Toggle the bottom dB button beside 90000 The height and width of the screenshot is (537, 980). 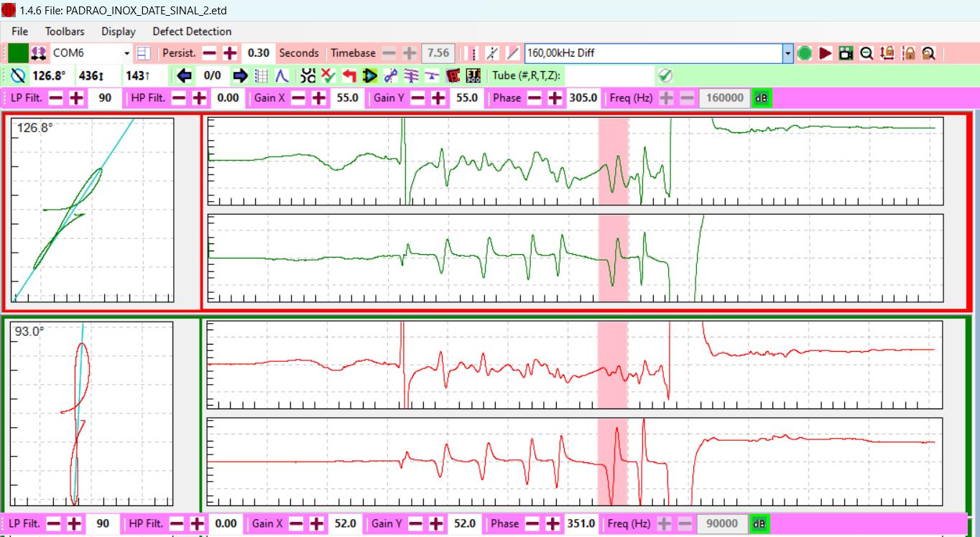point(759,523)
